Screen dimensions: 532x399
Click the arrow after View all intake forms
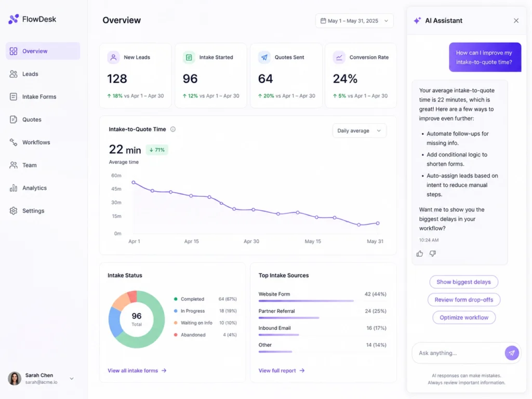click(x=164, y=370)
